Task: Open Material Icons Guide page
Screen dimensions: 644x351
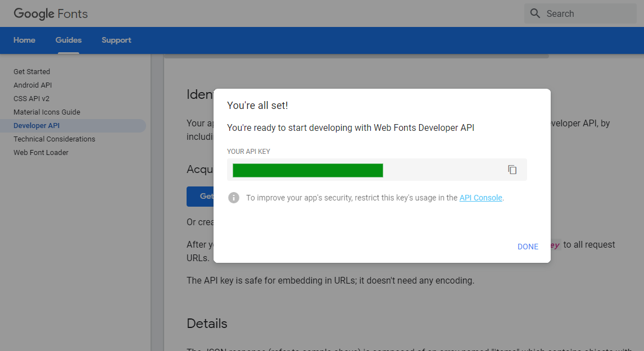Action: pyautogui.click(x=47, y=112)
